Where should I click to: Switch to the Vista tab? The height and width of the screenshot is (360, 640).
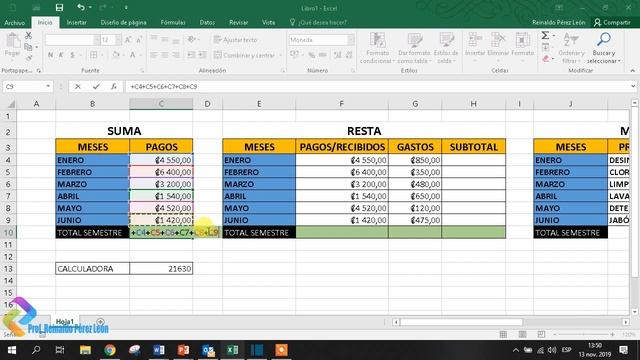click(269, 22)
